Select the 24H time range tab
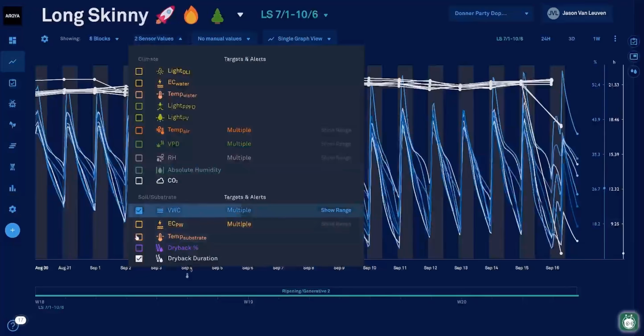644x336 pixels. click(x=546, y=39)
